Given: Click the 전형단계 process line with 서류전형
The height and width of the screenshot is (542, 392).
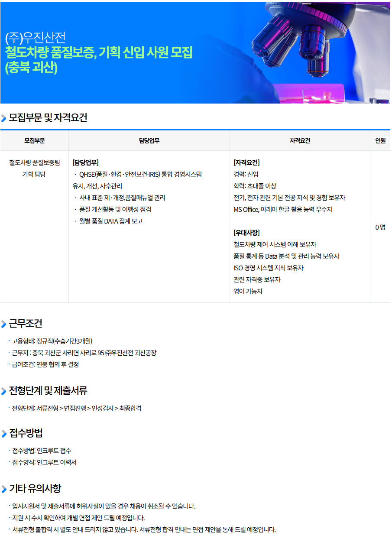Looking at the screenshot, I should coord(76,408).
